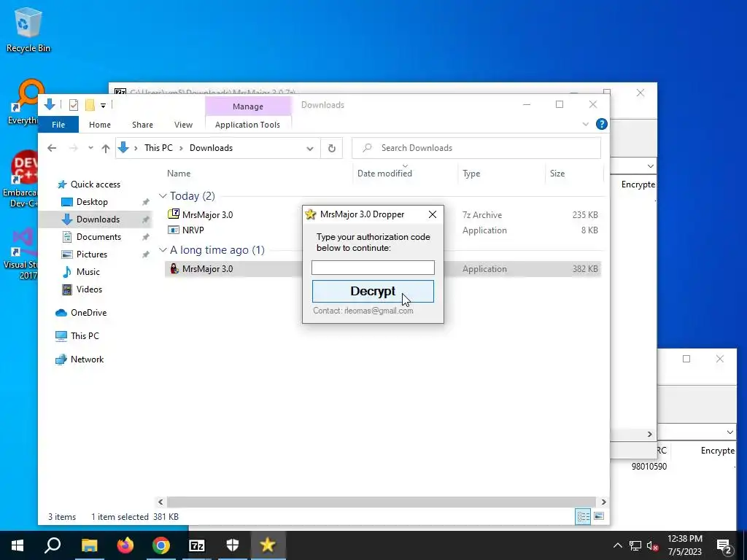Open the Customize Quick Access Toolbar arrow
Screen dimensions: 747x560
(103, 105)
